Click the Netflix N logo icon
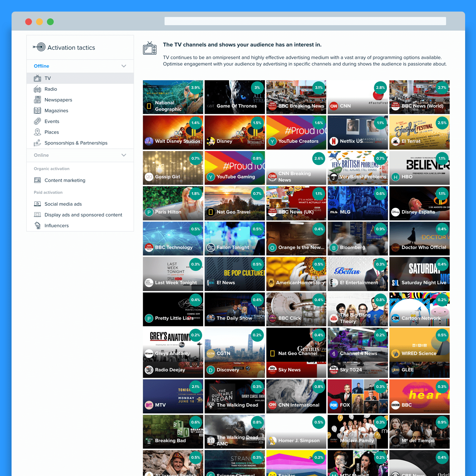The height and width of the screenshot is (476, 476). click(x=334, y=141)
